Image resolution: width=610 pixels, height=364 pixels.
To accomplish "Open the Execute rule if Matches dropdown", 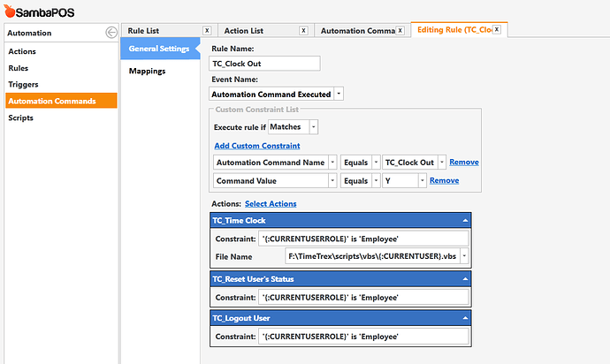I will (313, 126).
